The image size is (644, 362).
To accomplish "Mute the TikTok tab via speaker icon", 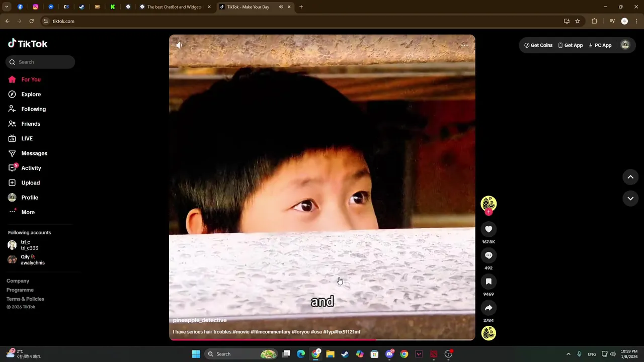I will pyautogui.click(x=281, y=7).
